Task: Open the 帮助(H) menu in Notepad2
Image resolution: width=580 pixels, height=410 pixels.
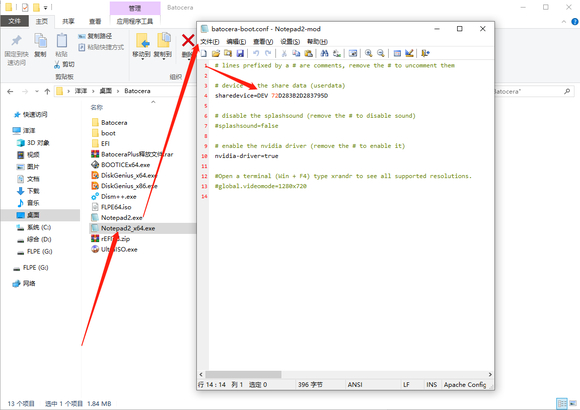Action: tap(317, 41)
